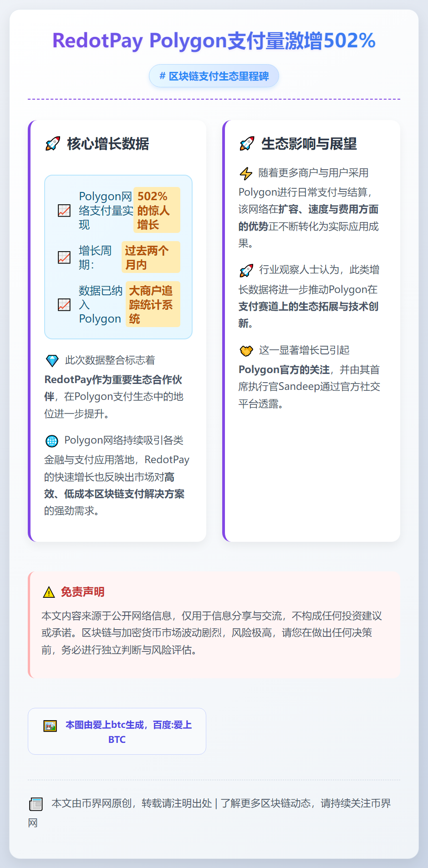The width and height of the screenshot is (428, 868).
Task: Click bold text 高效、低成本区块链支付解决方案
Action: (114, 486)
